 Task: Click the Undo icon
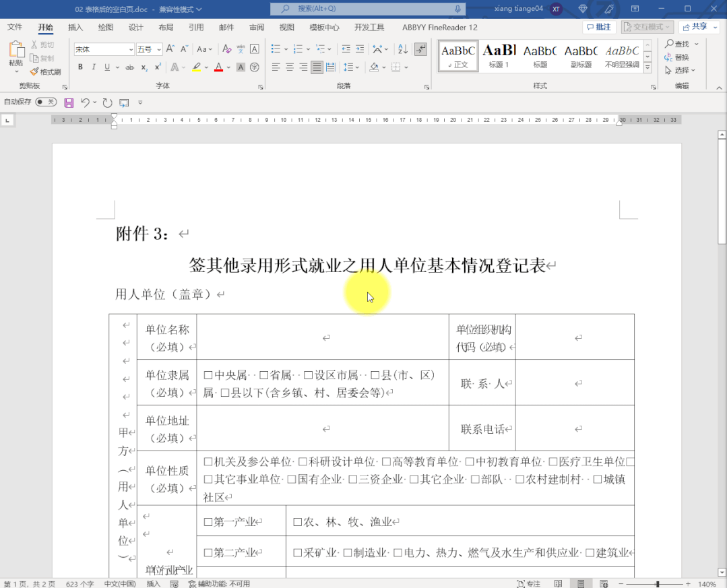click(87, 102)
